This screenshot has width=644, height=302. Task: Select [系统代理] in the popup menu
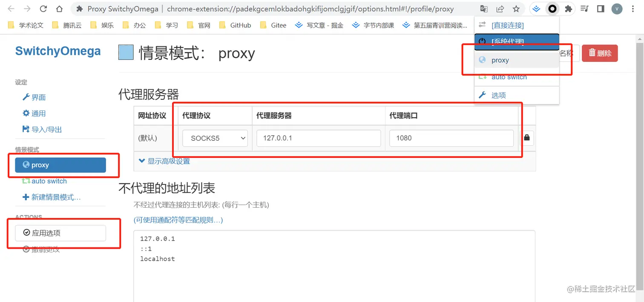coord(517,42)
